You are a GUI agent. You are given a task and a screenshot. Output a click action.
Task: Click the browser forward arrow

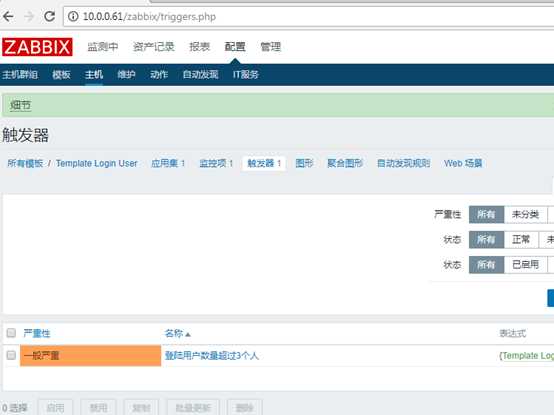coord(29,16)
